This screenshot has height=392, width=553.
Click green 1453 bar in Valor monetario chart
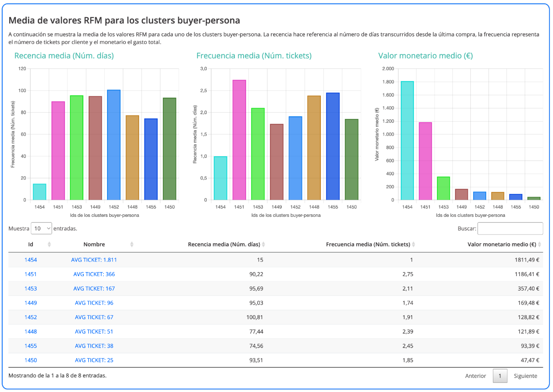443,189
